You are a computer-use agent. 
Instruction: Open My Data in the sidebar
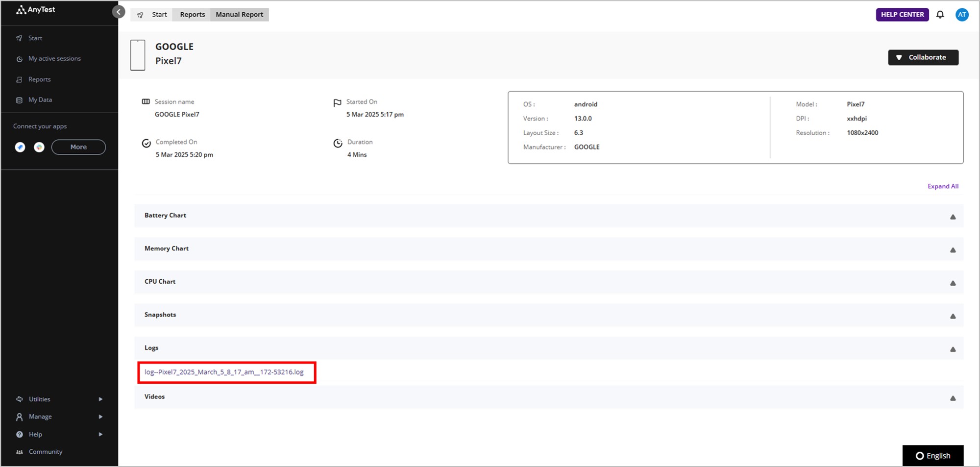(x=40, y=99)
